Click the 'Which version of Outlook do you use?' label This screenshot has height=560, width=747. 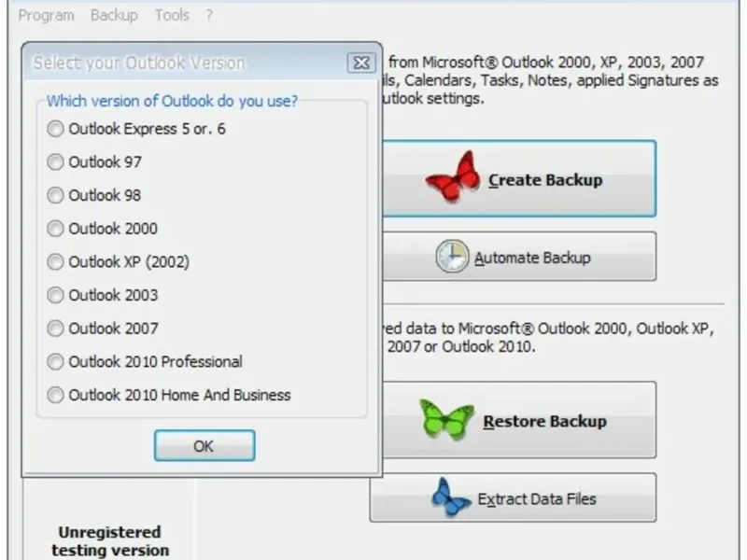[172, 101]
